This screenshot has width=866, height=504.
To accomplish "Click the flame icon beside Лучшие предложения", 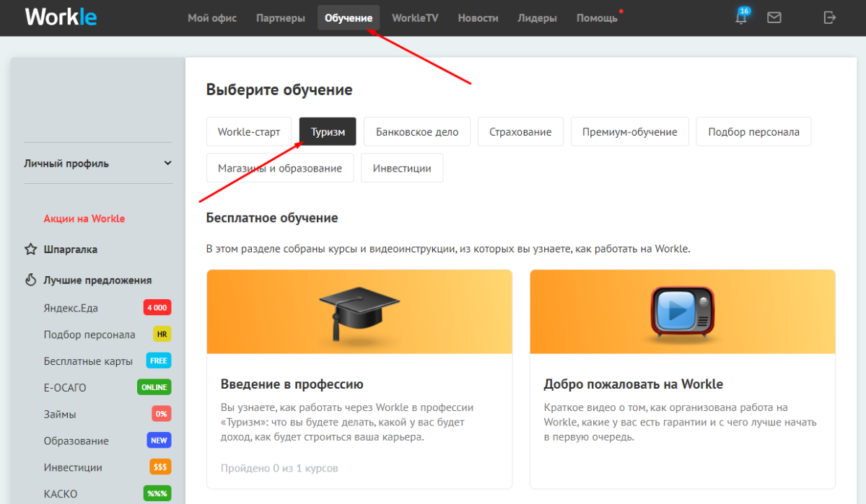I will pos(30,280).
